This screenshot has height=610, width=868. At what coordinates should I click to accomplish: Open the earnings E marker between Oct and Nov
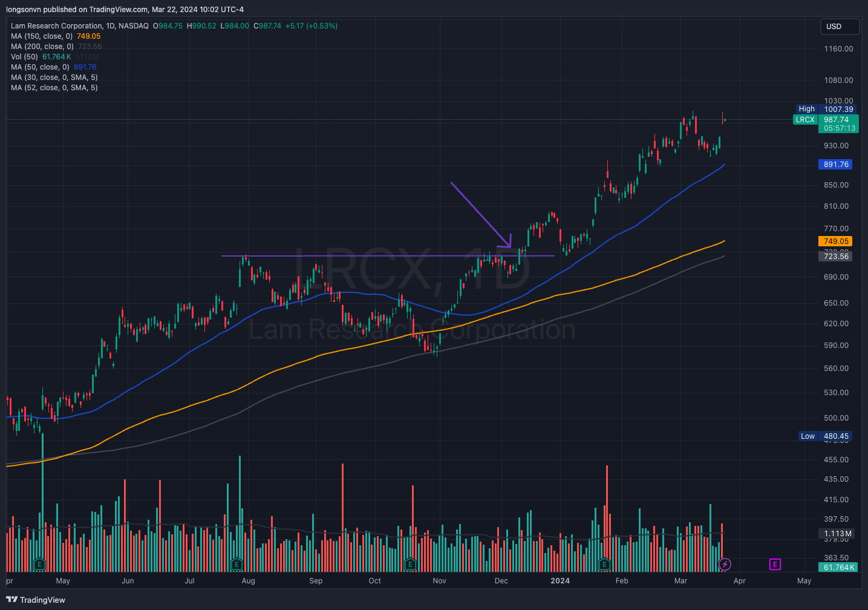pyautogui.click(x=411, y=565)
